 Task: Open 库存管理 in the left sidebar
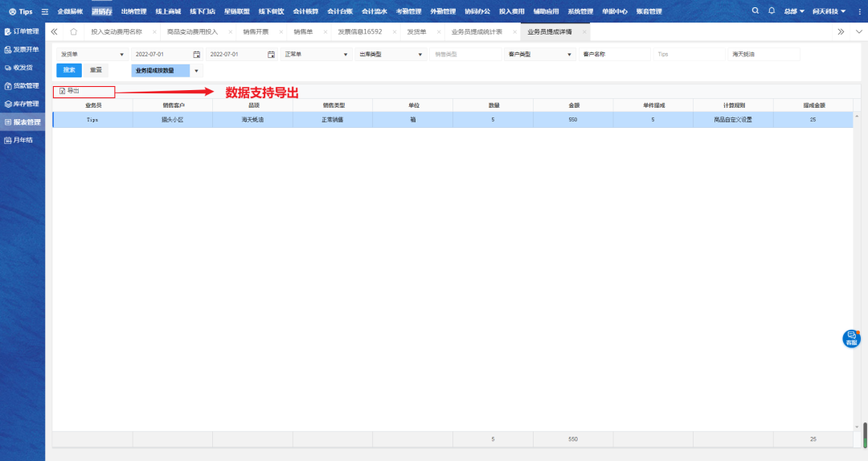23,104
